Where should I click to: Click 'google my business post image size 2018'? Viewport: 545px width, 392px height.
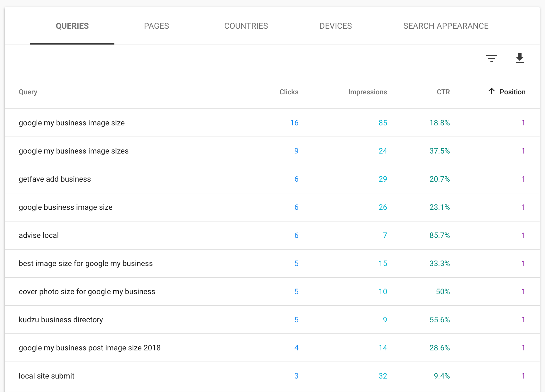89,348
